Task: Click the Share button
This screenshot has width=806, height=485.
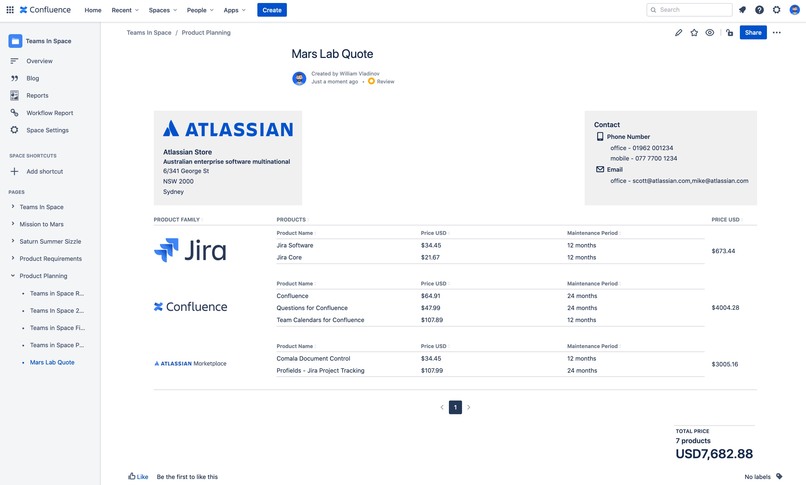Action: click(x=753, y=32)
